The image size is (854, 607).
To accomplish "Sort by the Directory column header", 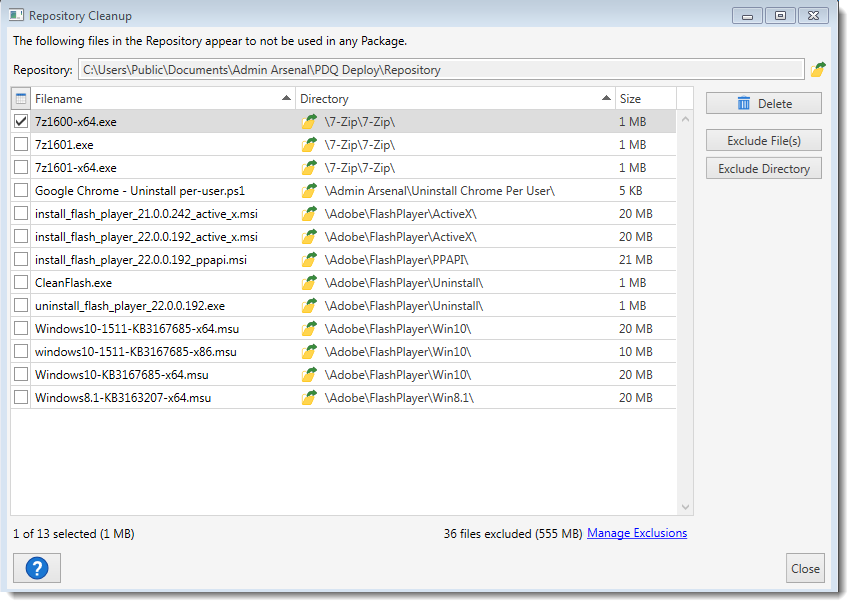I will point(450,99).
